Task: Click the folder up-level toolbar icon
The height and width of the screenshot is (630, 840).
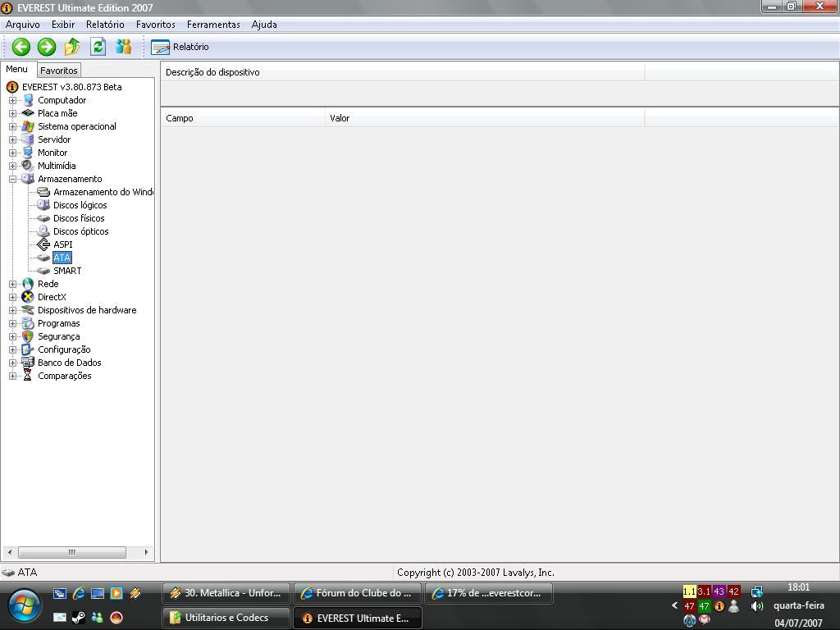Action: click(x=72, y=47)
